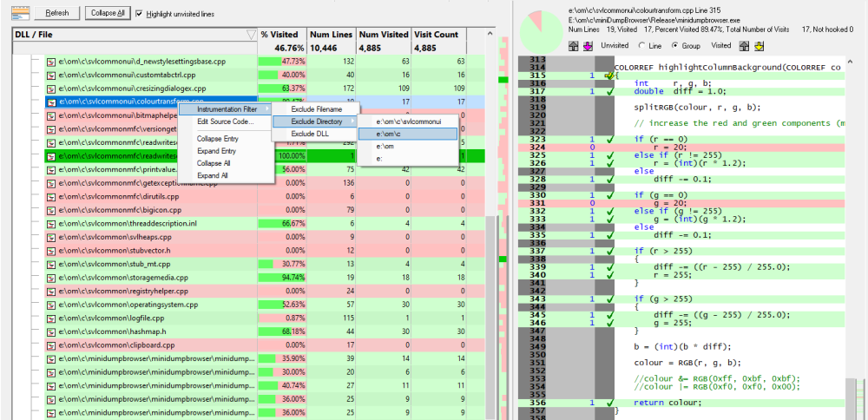Click file icon of customtabctrl.cpp
The width and height of the screenshot is (868, 420).
pyautogui.click(x=51, y=75)
